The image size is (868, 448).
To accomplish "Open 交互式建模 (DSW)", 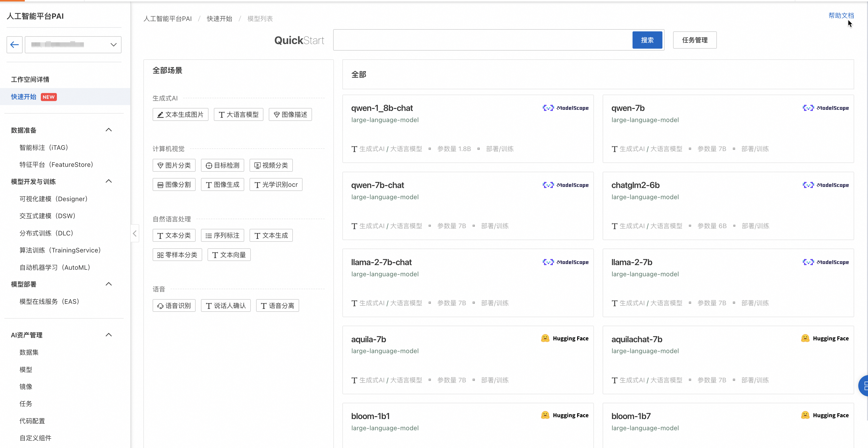I will (48, 216).
